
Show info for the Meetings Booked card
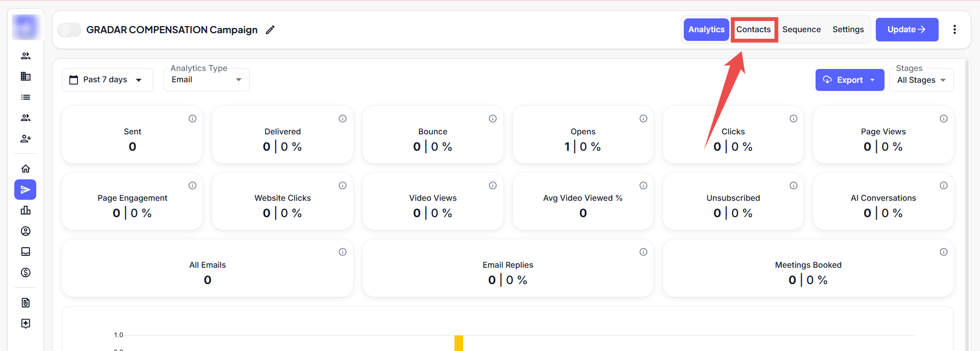[944, 252]
